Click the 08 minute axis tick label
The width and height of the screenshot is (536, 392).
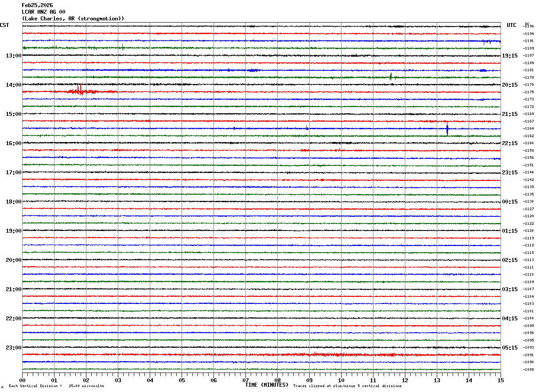pyautogui.click(x=277, y=380)
